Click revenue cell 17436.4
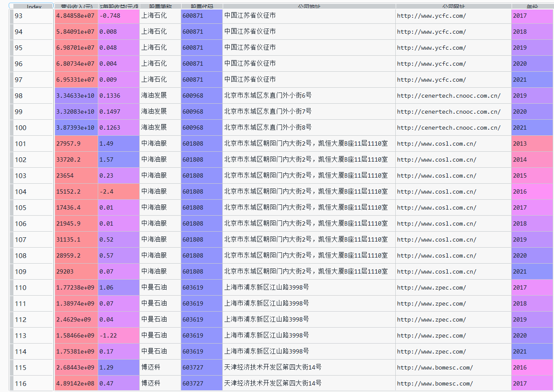 [76, 207]
